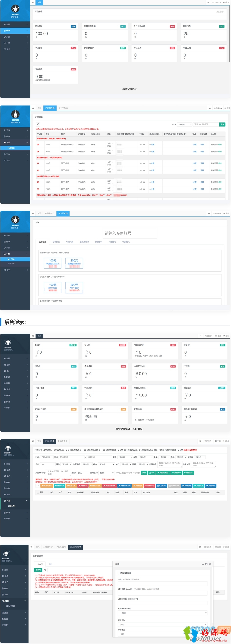Click the 投诉管理 complaints button

tap(187, 486)
